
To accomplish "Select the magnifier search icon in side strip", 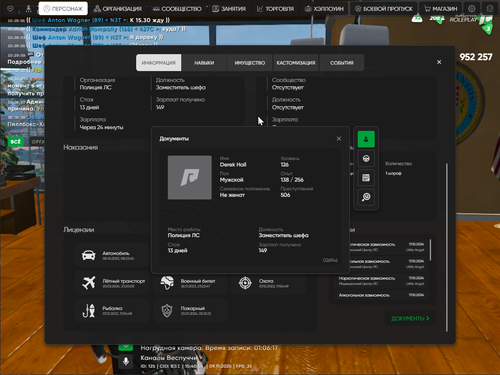I will click(366, 197).
